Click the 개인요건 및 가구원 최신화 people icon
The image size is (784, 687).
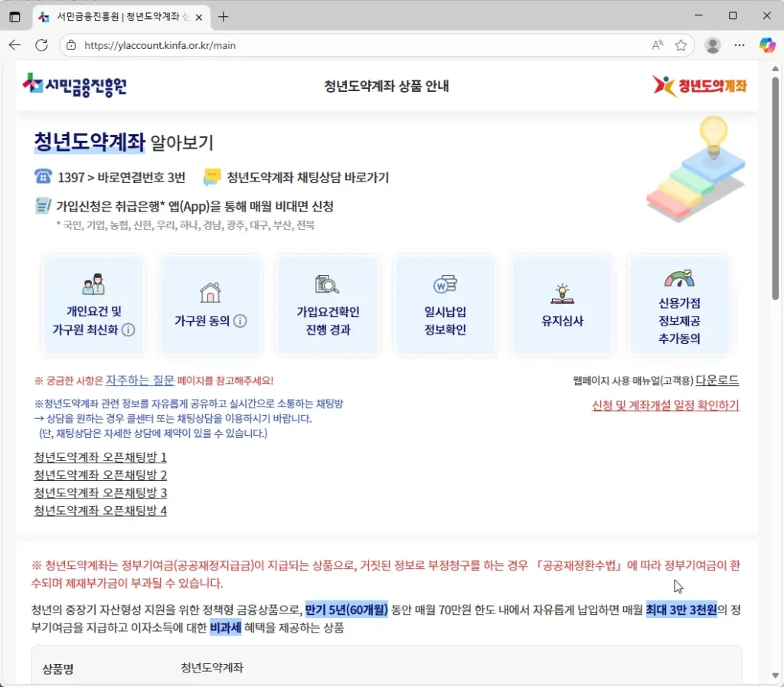click(93, 285)
